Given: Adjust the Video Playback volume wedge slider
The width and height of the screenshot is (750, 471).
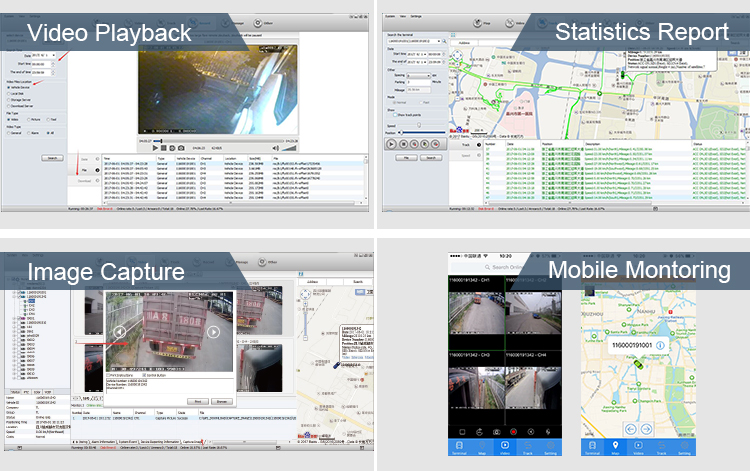Looking at the screenshot, I should (289, 148).
